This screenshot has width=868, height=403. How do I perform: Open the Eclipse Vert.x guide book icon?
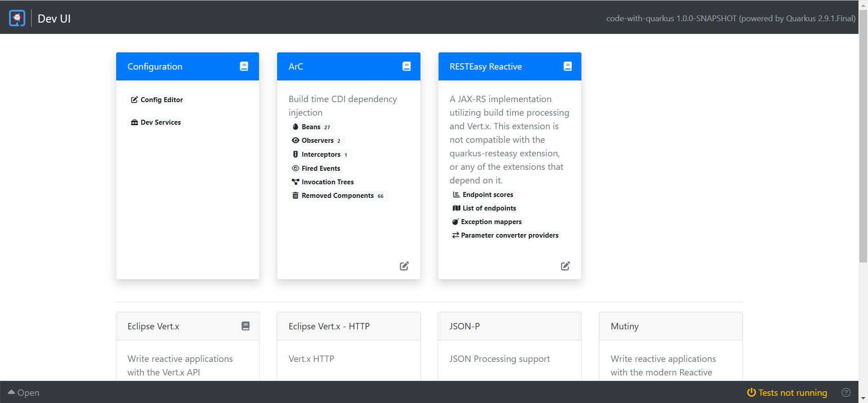(x=245, y=326)
